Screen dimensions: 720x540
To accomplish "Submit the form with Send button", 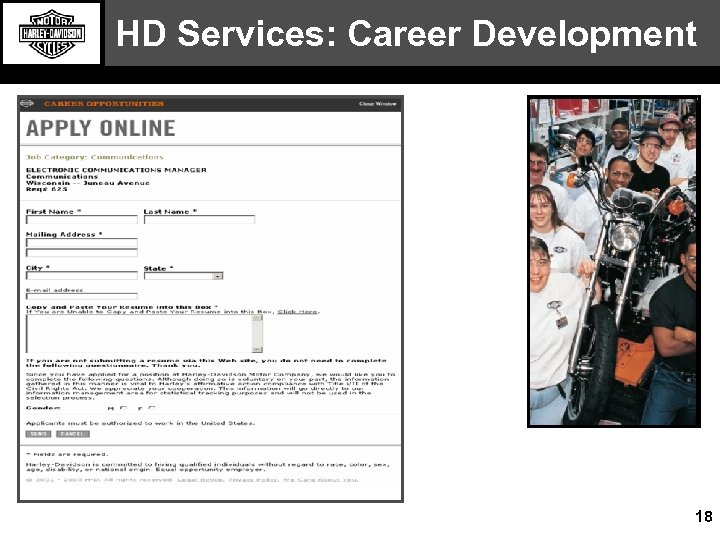I will tap(38, 434).
